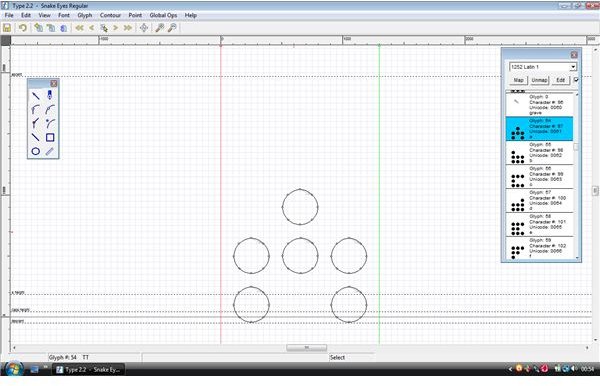Viewport: 600px width, 386px height.
Task: Open the Global Ops menu
Action: [163, 15]
